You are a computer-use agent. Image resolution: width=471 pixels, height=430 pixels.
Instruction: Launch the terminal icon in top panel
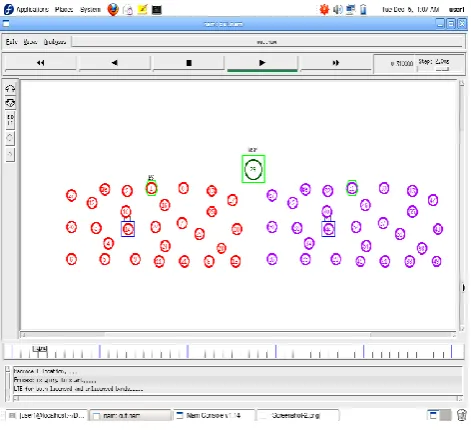coord(157,10)
